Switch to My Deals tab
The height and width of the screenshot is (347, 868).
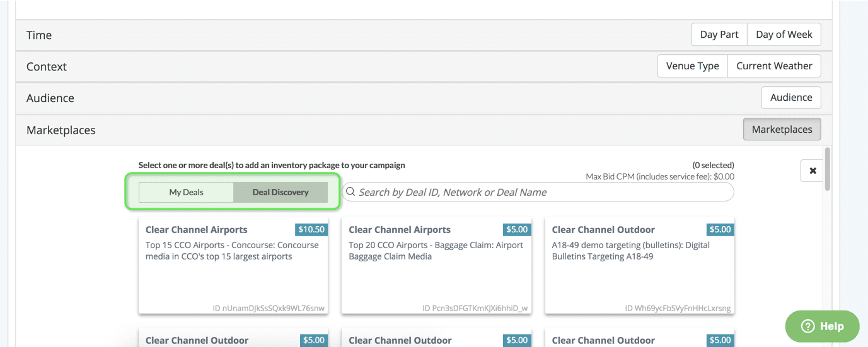coord(186,192)
